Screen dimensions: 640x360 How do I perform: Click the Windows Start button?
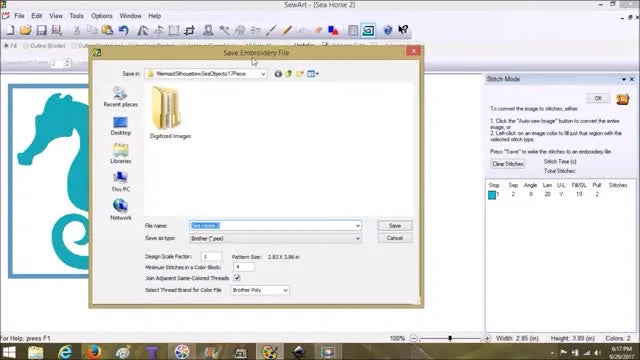click(x=9, y=352)
